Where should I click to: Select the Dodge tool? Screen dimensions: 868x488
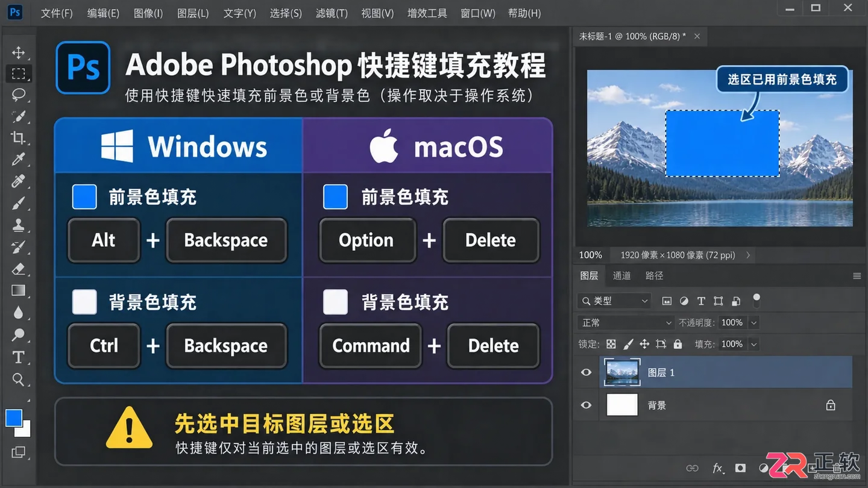click(x=18, y=334)
